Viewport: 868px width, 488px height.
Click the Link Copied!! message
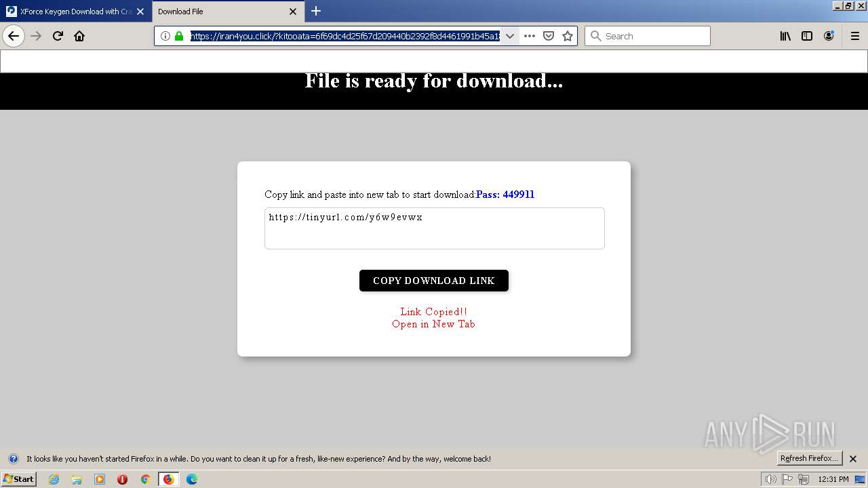click(x=434, y=312)
